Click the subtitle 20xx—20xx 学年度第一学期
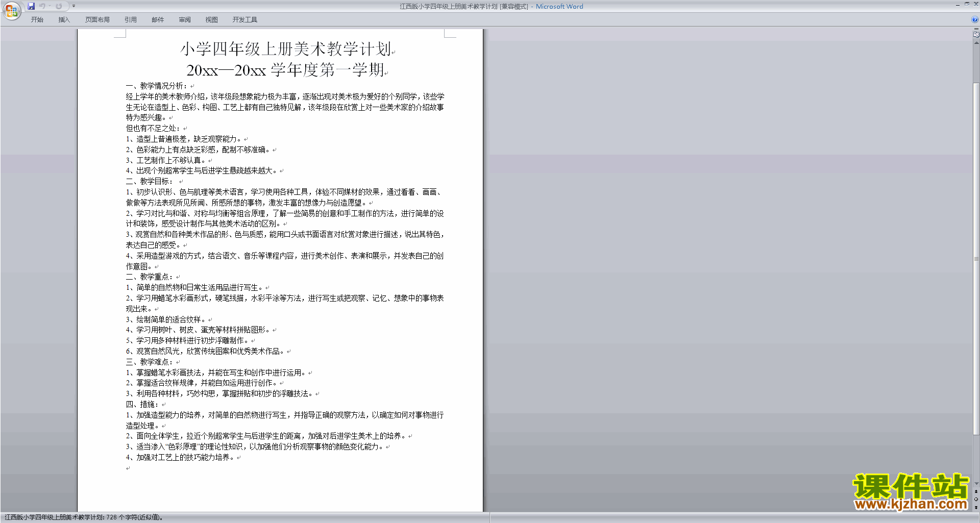980x523 pixels. click(285, 69)
